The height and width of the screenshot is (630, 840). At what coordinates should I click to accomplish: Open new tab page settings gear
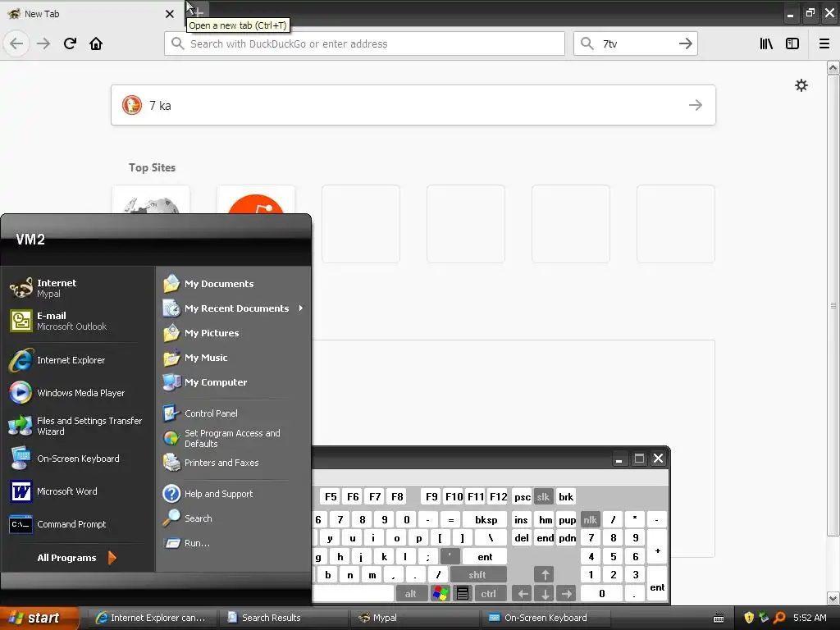(x=801, y=85)
